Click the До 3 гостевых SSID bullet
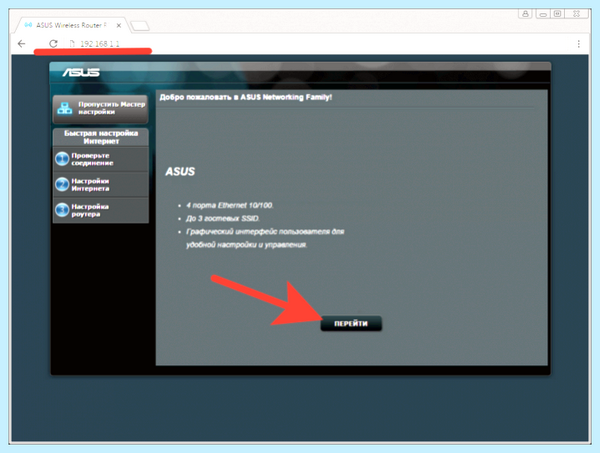Screen dimensions: 600x453 pyautogui.click(x=223, y=218)
